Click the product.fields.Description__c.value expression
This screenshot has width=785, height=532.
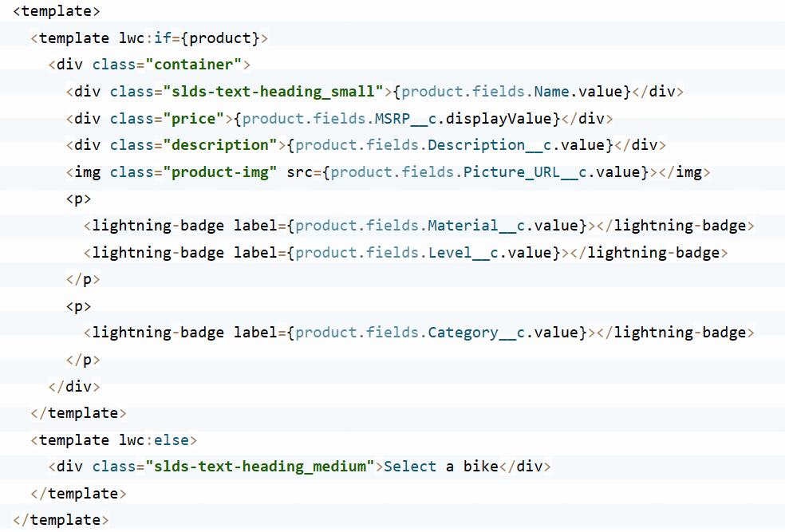(x=450, y=145)
